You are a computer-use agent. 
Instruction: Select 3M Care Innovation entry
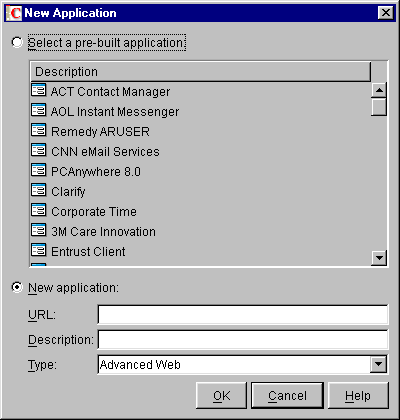click(x=103, y=231)
